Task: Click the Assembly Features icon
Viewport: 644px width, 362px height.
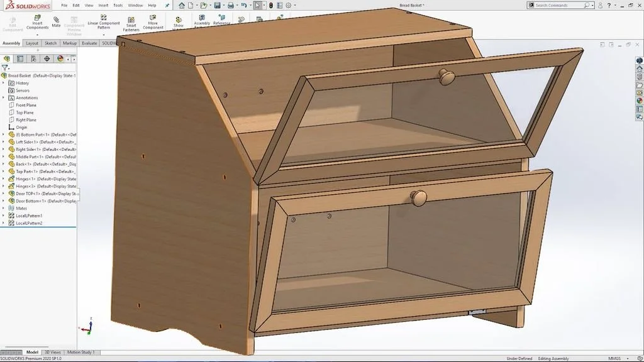Action: pos(203,19)
